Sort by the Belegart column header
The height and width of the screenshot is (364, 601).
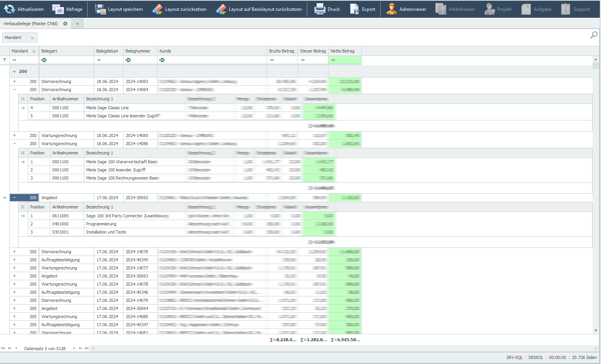point(66,51)
